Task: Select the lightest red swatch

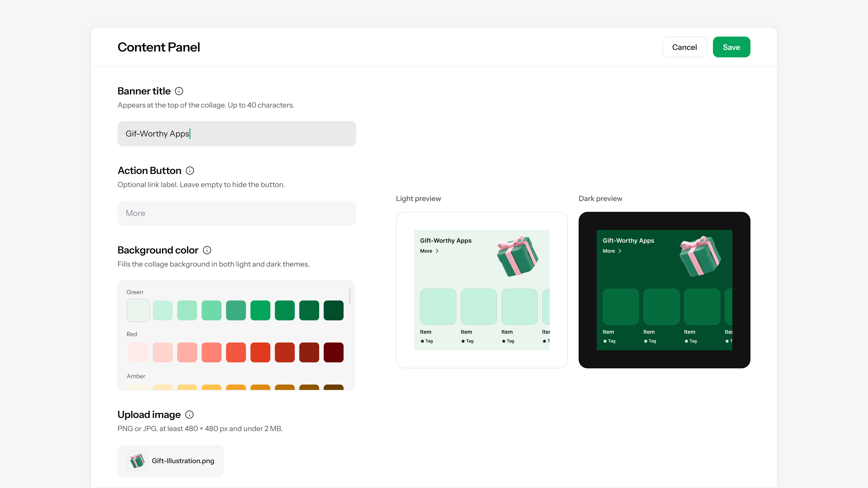Action: pos(138,352)
